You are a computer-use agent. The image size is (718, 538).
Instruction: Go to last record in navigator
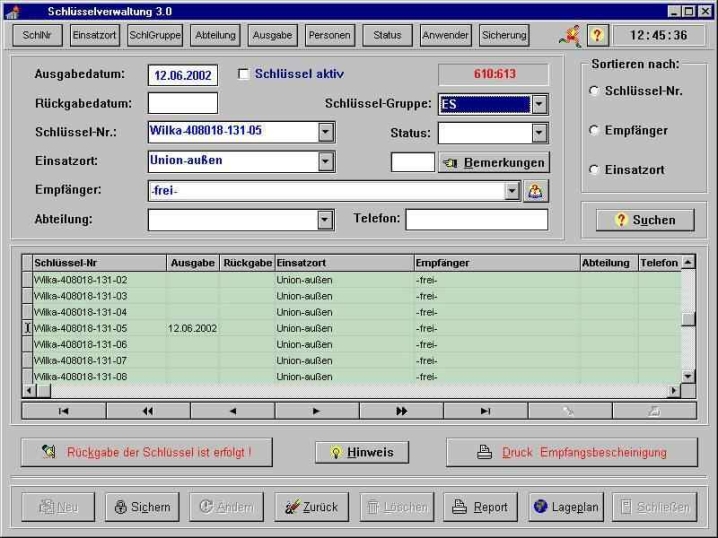click(485, 410)
